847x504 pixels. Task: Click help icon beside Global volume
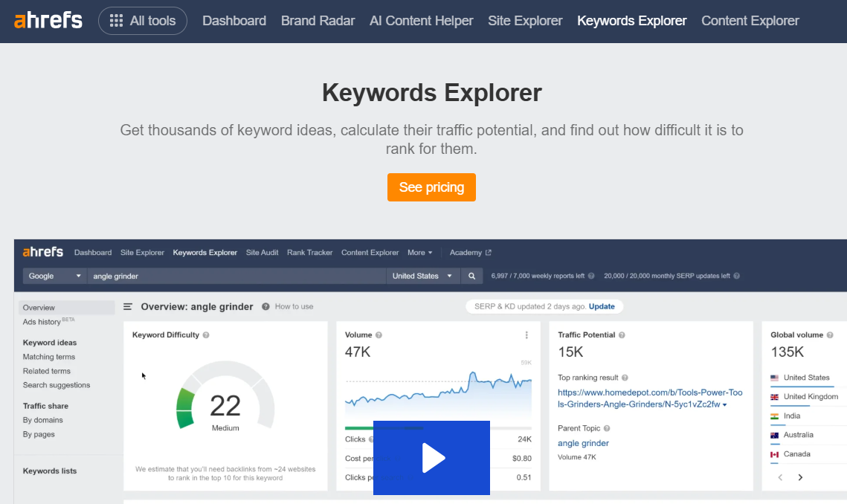(x=830, y=335)
